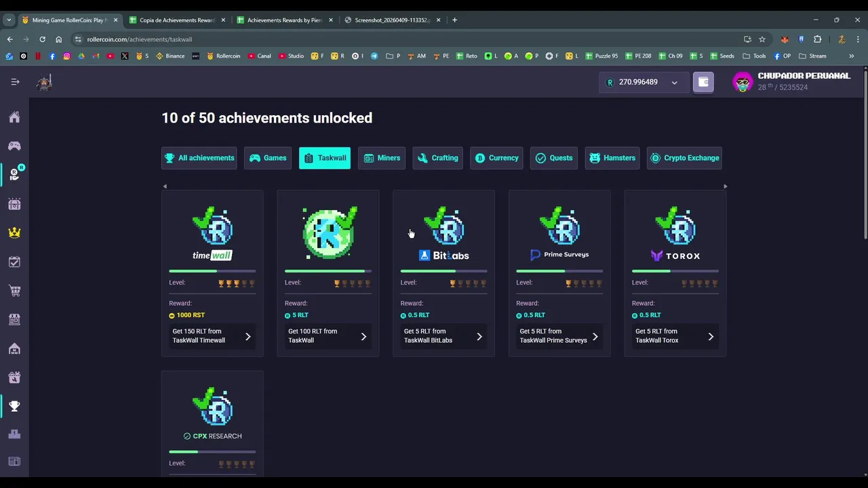Expand Get 5 RLT Prime Surveys arrow
This screenshot has height=488, width=868.
[595, 336]
